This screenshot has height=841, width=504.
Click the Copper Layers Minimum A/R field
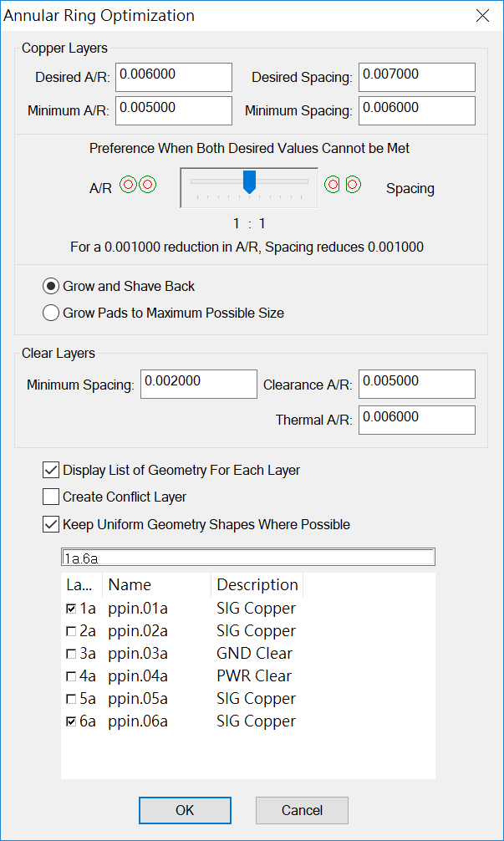(x=174, y=110)
